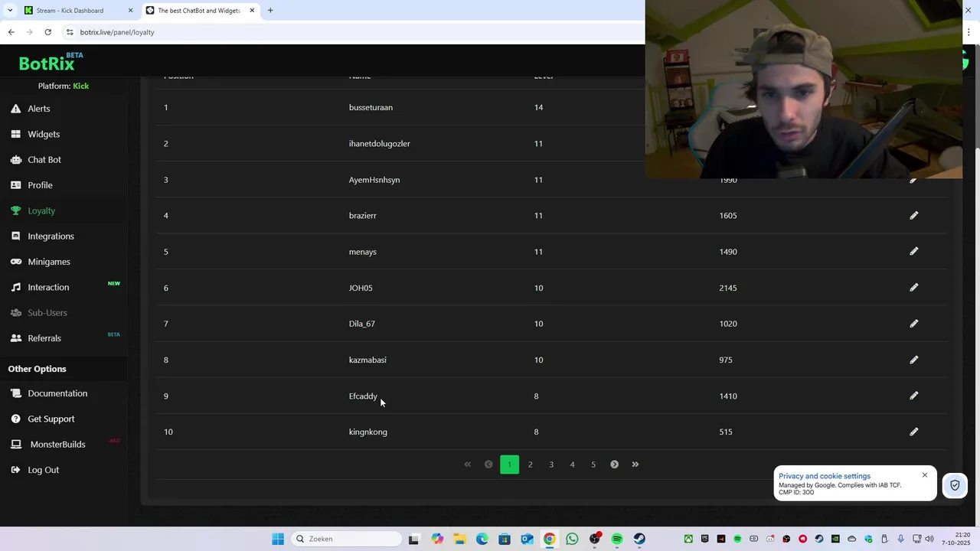
Task: Edit the Efcaddy row pencil
Action: click(x=913, y=396)
